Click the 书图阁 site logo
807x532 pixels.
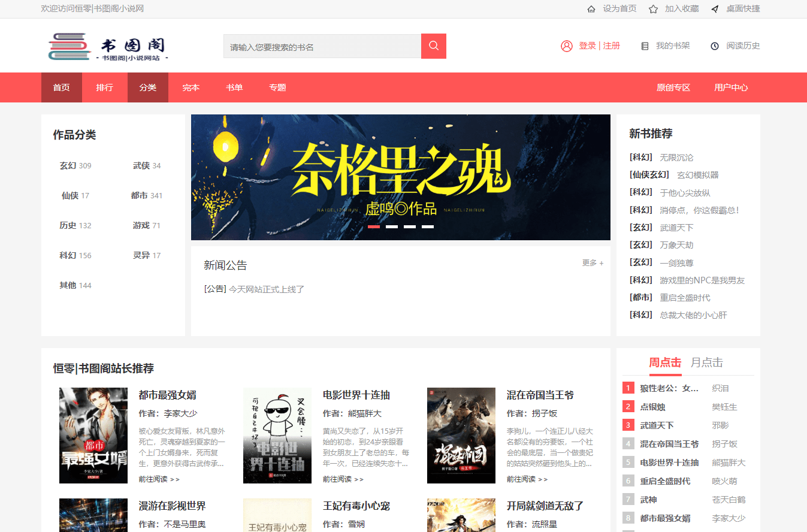click(x=107, y=47)
